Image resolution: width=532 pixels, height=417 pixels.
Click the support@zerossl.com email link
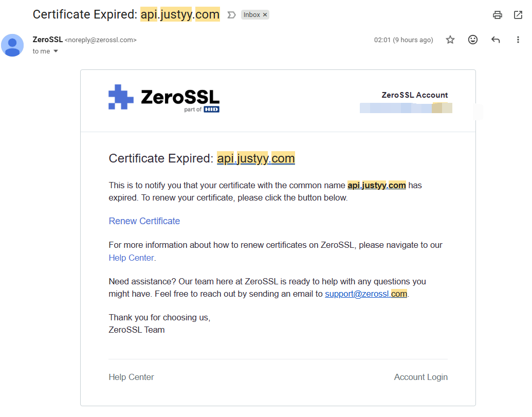[366, 294]
